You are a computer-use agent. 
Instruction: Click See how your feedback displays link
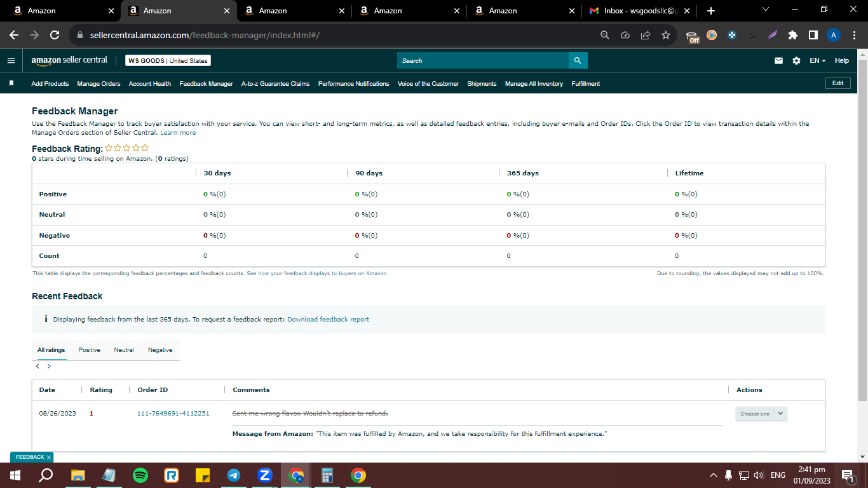click(317, 273)
